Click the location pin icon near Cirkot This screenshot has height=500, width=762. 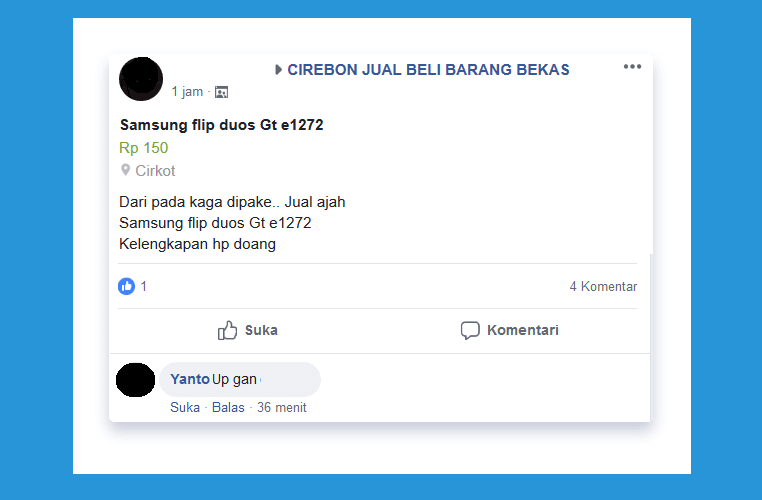125,170
